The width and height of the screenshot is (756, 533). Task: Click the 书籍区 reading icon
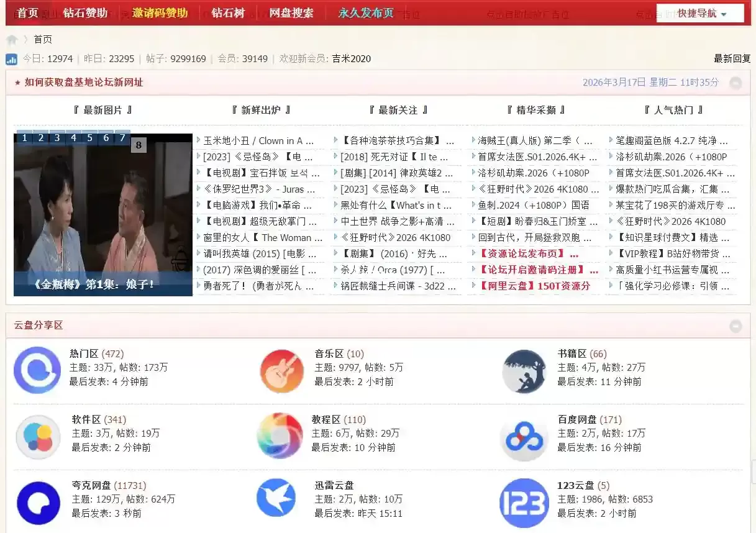click(524, 371)
